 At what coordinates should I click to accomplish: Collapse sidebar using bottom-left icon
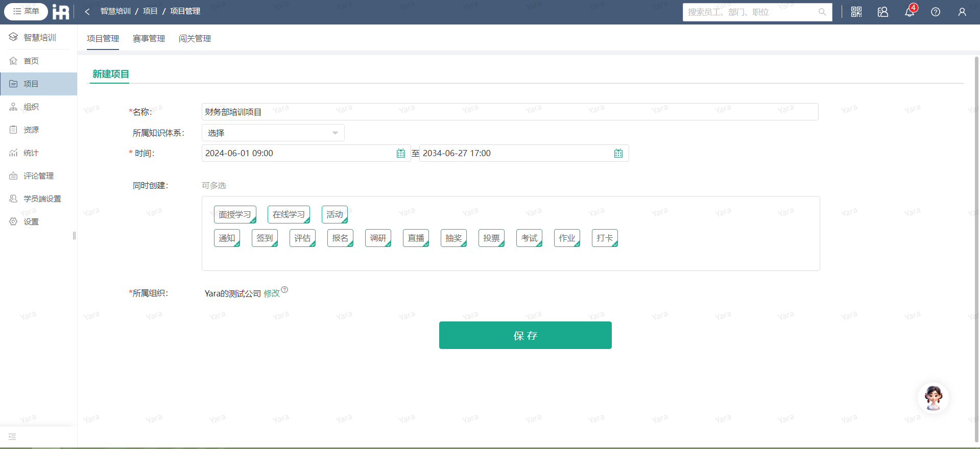(12, 437)
